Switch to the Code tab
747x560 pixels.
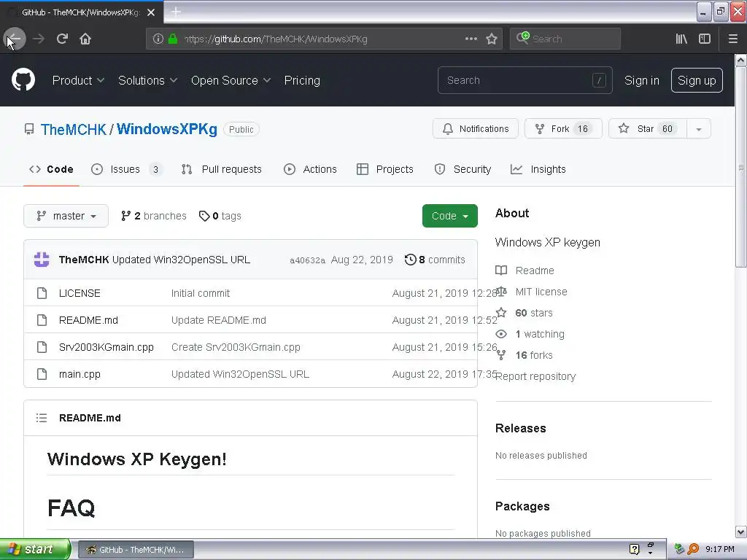[51, 169]
